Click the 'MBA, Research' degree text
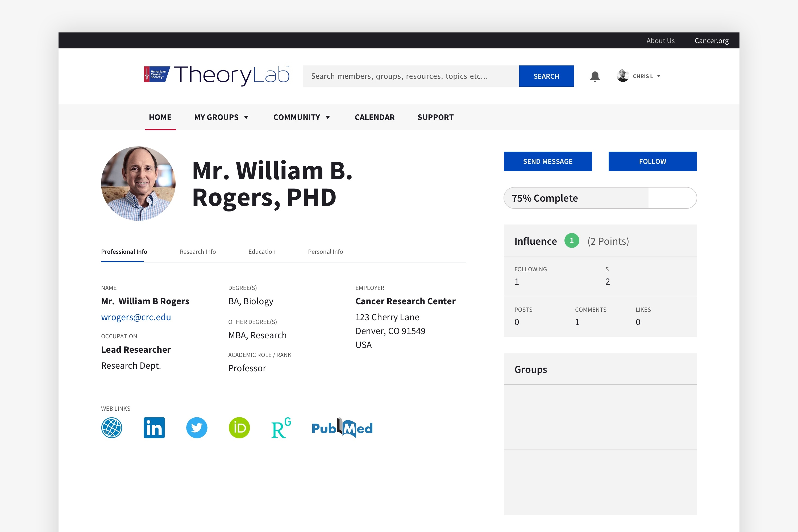The height and width of the screenshot is (532, 798). (257, 335)
